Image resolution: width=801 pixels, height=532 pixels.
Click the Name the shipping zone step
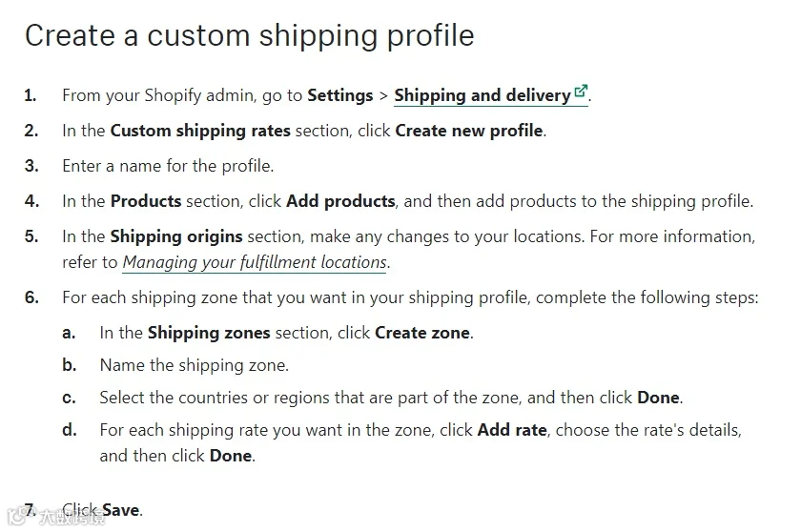195,365
